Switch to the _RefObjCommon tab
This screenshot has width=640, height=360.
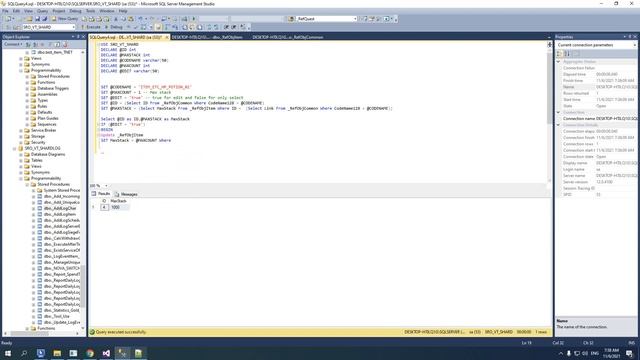288,37
